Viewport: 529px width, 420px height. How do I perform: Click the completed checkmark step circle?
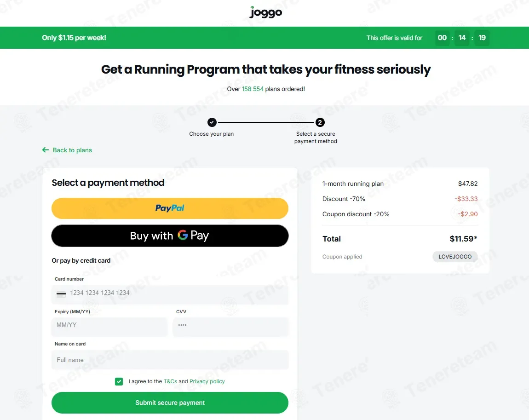212,122
